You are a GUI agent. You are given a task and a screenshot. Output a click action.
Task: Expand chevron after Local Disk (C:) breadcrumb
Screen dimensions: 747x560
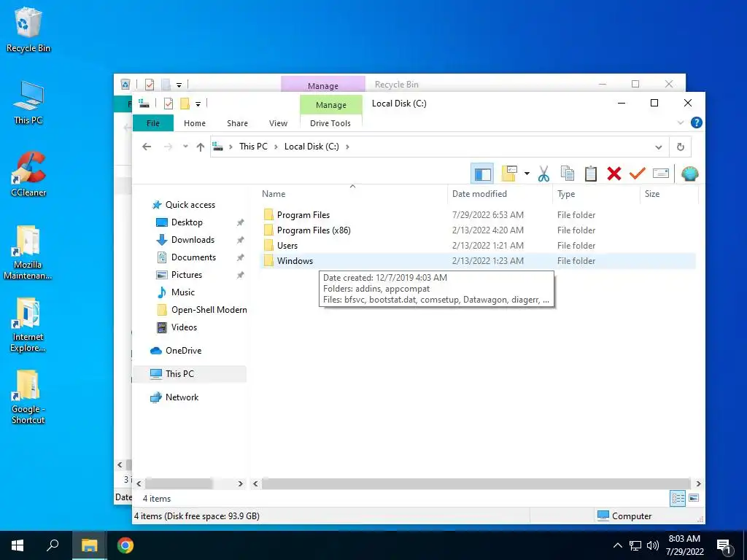pyautogui.click(x=347, y=147)
